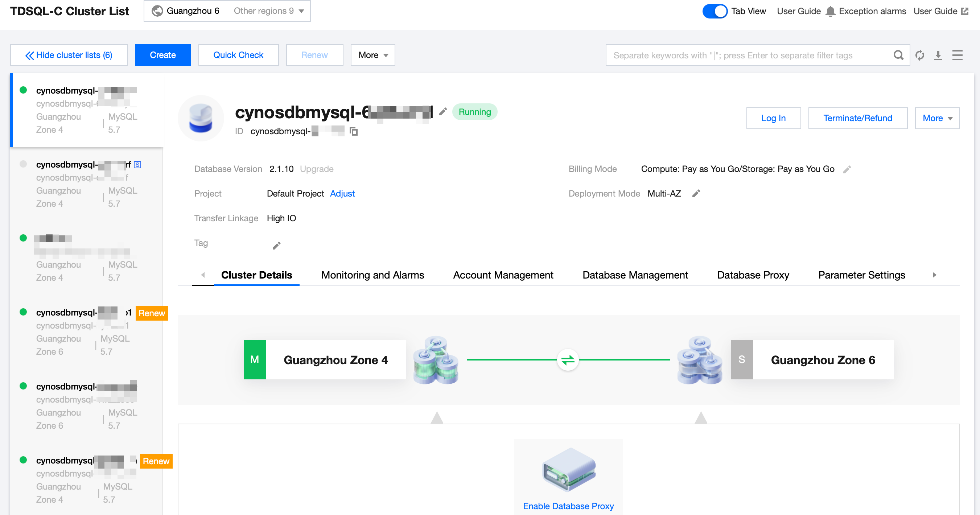
Task: Click the keyword search input field
Action: tap(746, 55)
